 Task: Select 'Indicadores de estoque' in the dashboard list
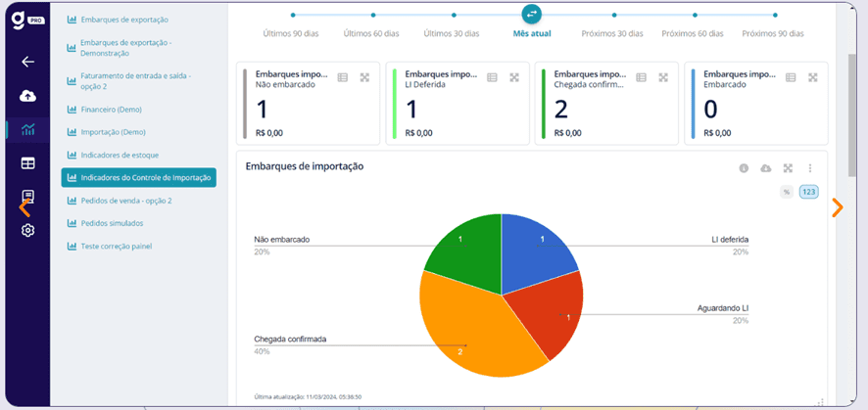[x=119, y=155]
